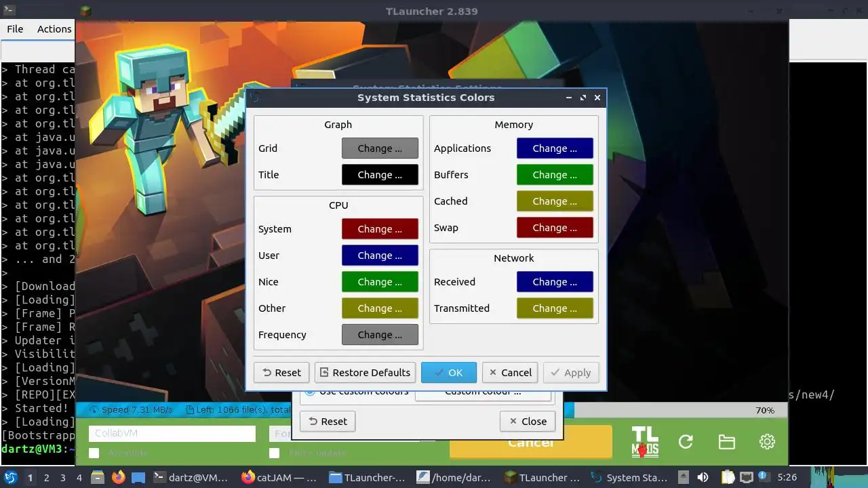Change the Memory Applications colour
Screen dimensions: 868x488
555,148
